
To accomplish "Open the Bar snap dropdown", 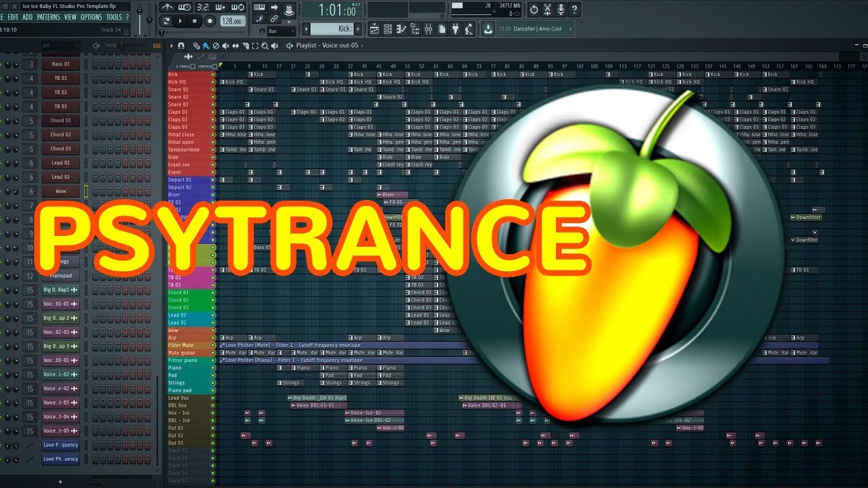I will [281, 30].
